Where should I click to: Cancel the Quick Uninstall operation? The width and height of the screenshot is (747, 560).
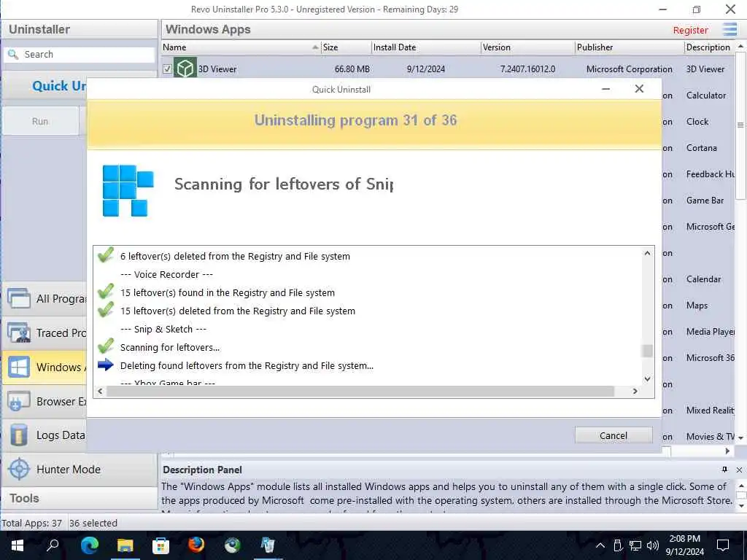(x=613, y=435)
